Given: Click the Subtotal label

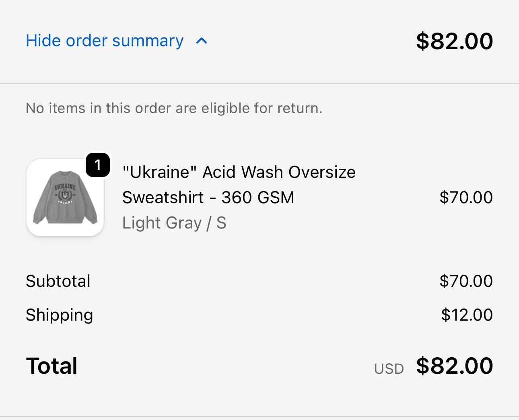Looking at the screenshot, I should point(58,281).
